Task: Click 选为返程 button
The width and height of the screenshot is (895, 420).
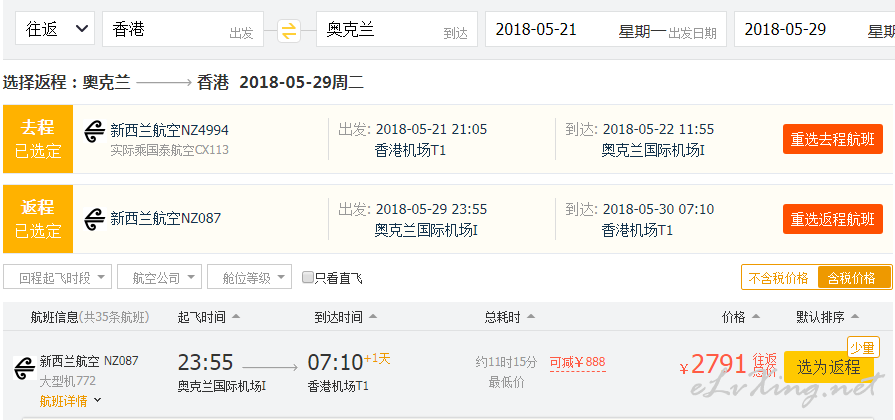Action: pyautogui.click(x=828, y=368)
